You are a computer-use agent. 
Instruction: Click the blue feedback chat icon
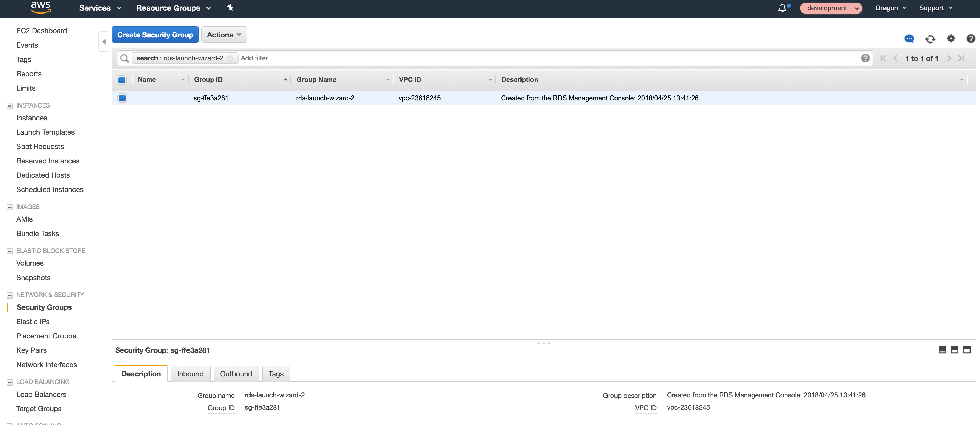[909, 39]
